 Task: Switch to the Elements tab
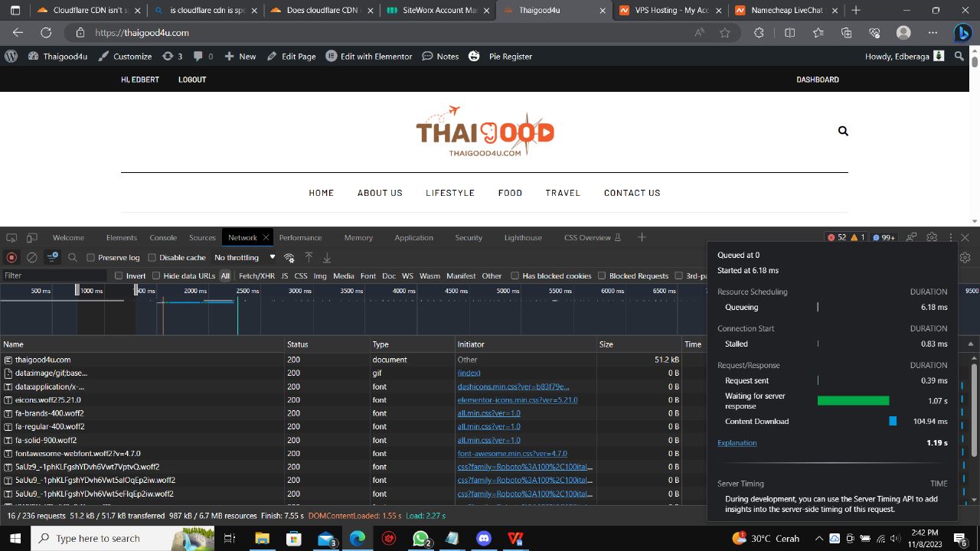click(x=122, y=238)
